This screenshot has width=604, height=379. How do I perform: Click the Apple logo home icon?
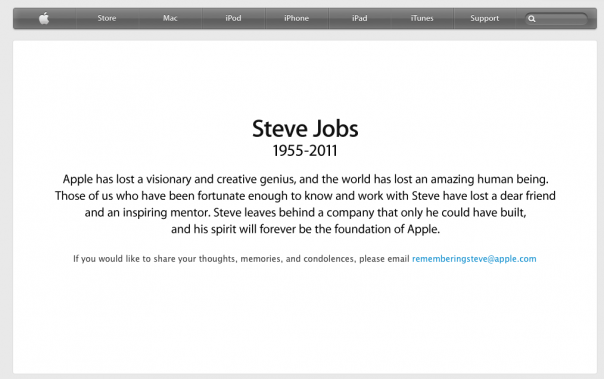pyautogui.click(x=44, y=18)
